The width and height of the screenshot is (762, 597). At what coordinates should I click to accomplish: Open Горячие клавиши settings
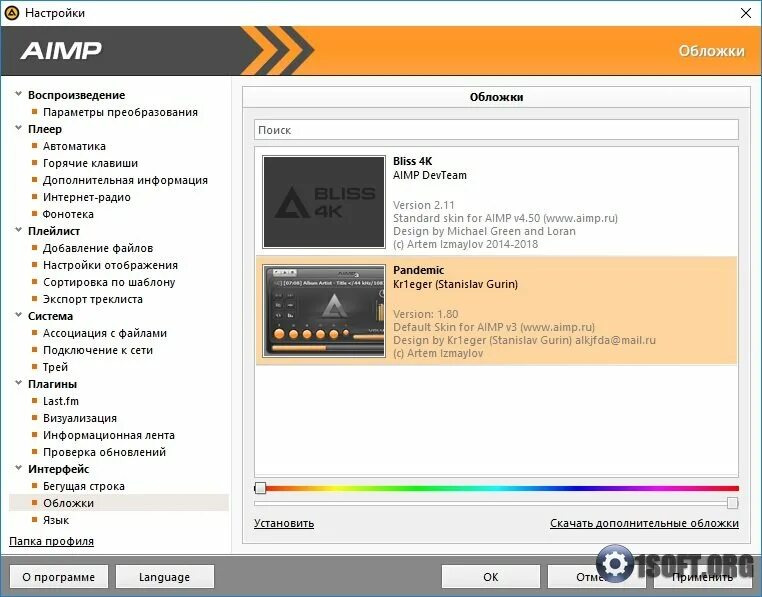[90, 163]
